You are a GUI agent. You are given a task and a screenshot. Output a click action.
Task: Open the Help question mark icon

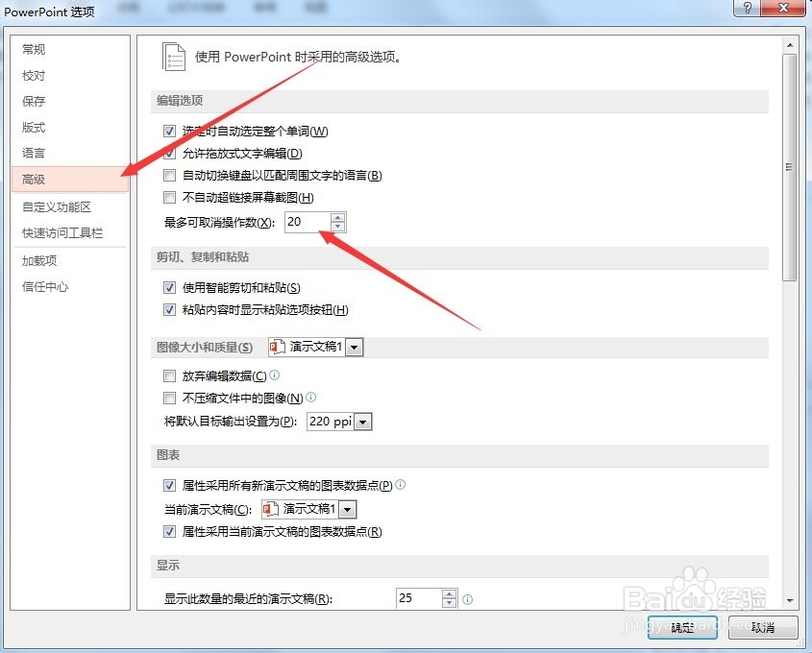[748, 8]
